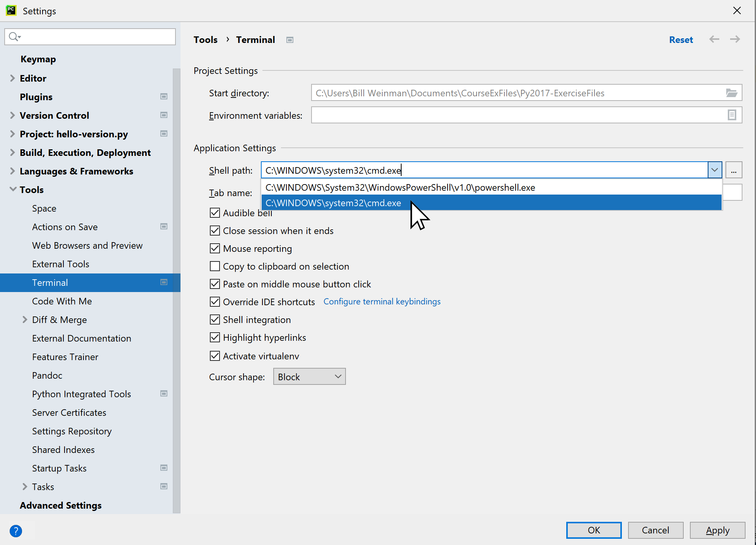Expand Build, Execution, Deployment group
The width and height of the screenshot is (756, 545).
click(12, 152)
